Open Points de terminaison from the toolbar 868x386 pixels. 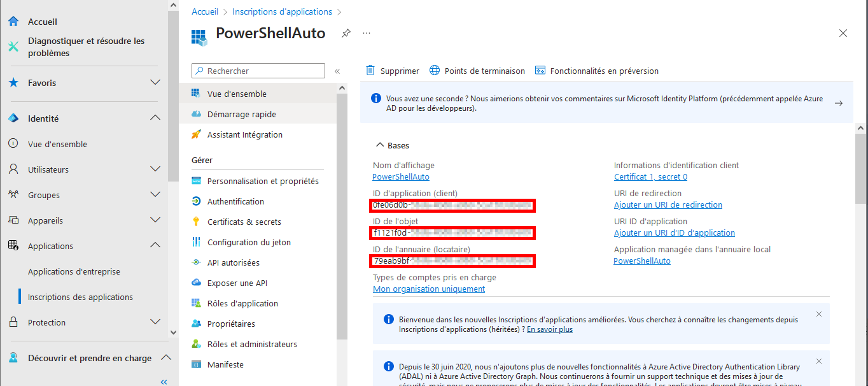click(477, 71)
